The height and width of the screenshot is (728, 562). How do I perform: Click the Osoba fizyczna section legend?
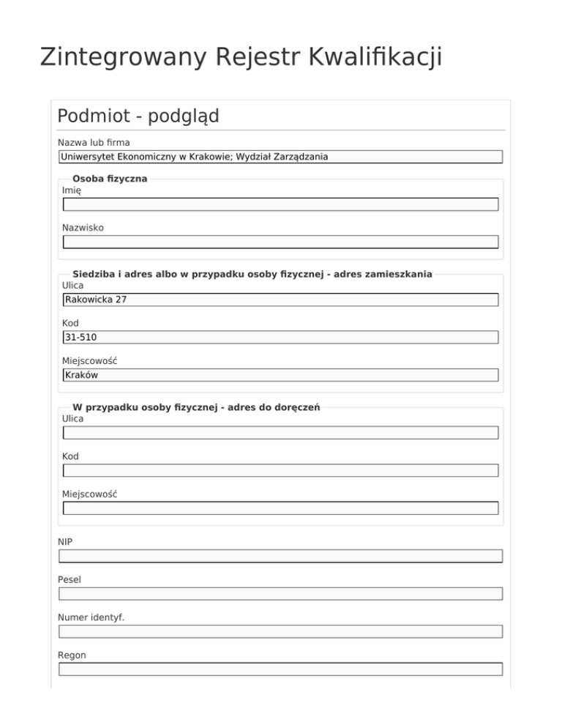point(110,179)
